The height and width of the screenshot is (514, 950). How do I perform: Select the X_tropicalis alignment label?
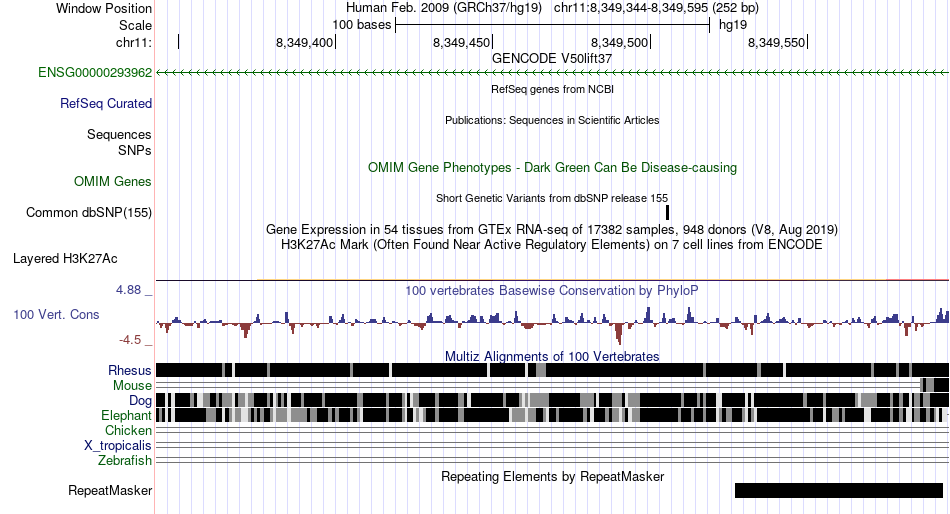(x=118, y=446)
